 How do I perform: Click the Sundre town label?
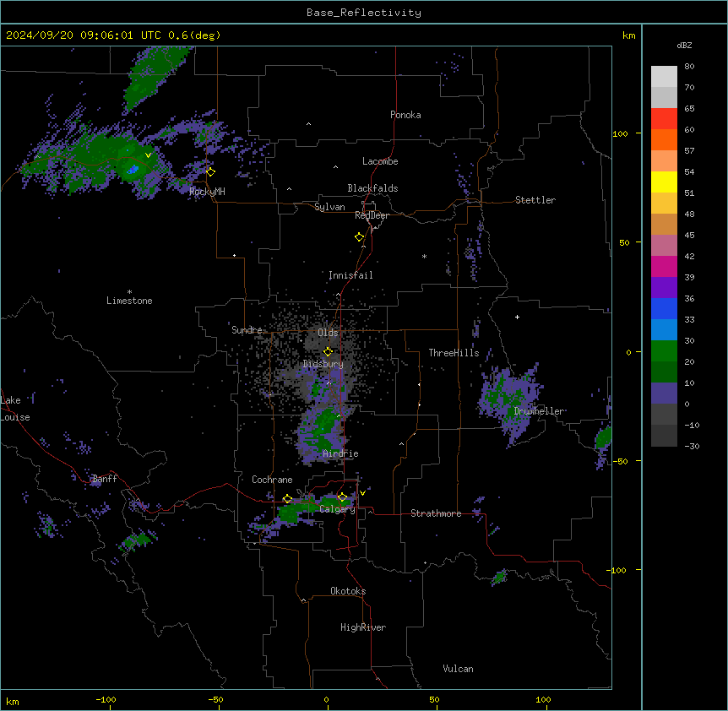pyautogui.click(x=247, y=330)
